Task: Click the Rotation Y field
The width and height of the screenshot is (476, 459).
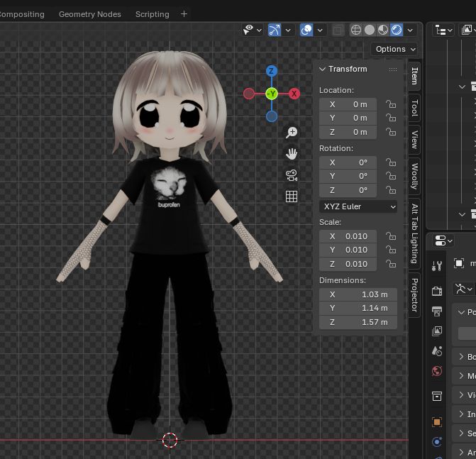Action: pyautogui.click(x=348, y=176)
